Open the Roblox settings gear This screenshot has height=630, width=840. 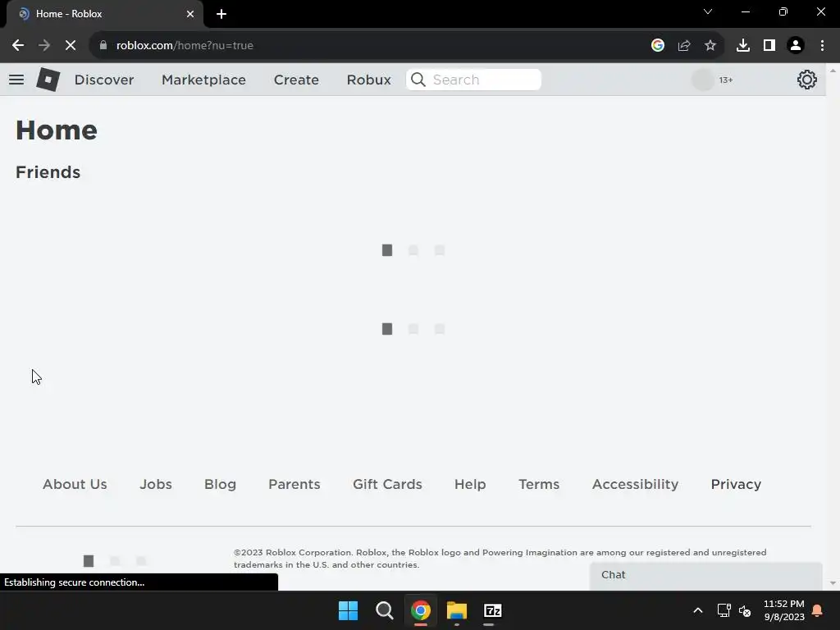click(807, 80)
